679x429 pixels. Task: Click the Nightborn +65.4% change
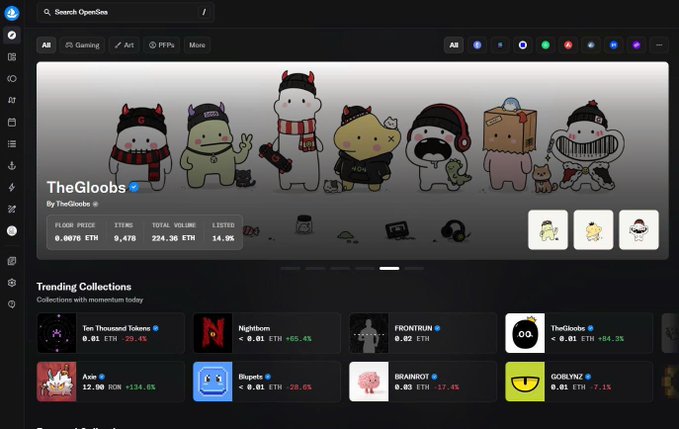(x=298, y=339)
